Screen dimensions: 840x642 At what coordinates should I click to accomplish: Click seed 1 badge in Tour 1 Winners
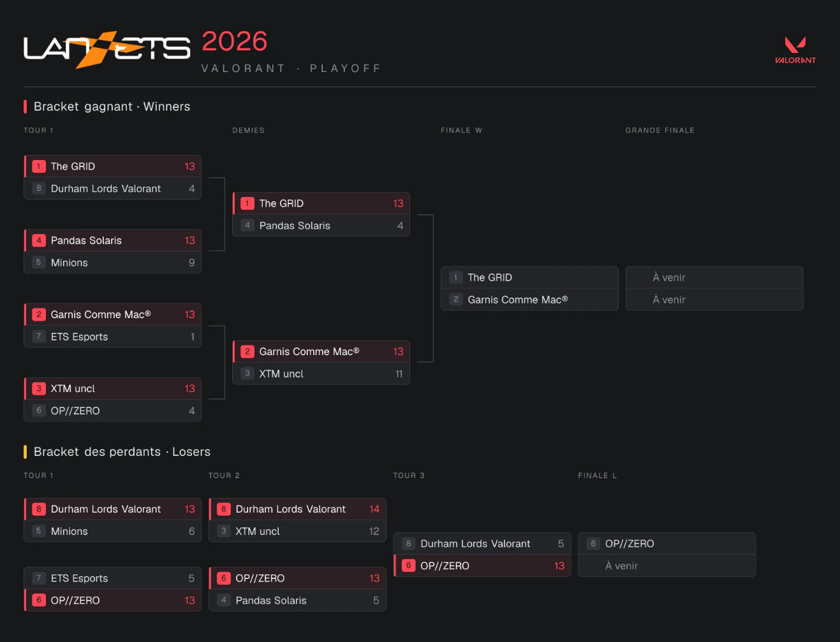(39, 166)
